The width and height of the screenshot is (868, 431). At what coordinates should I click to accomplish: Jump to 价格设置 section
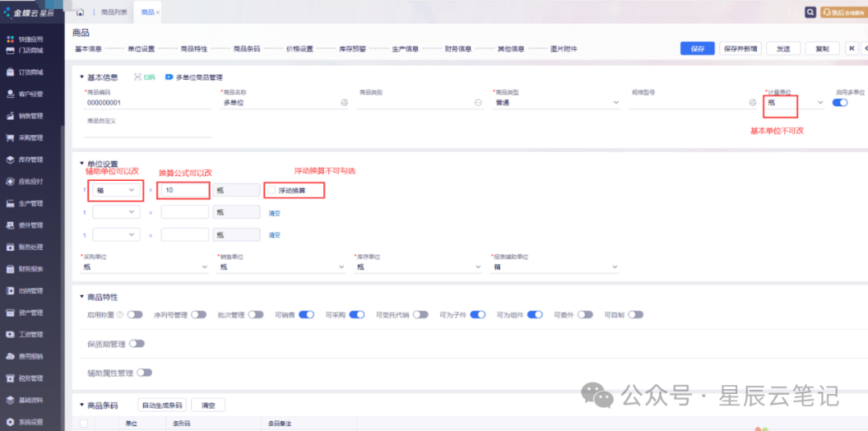click(300, 49)
